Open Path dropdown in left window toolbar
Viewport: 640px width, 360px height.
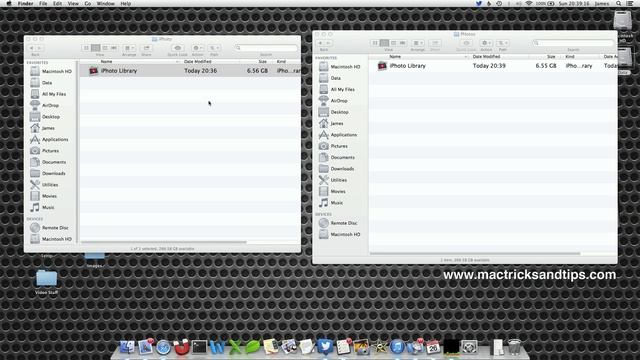coord(214,48)
